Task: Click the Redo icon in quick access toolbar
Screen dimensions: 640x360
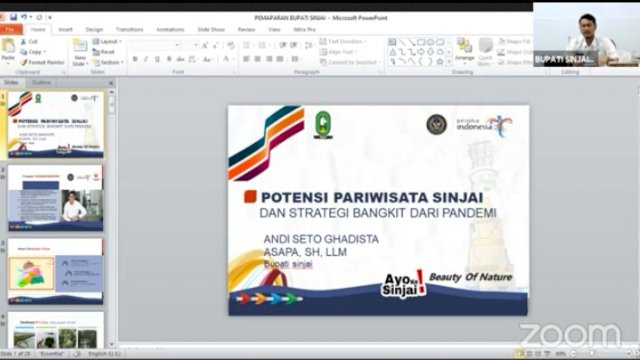Action: (39, 17)
